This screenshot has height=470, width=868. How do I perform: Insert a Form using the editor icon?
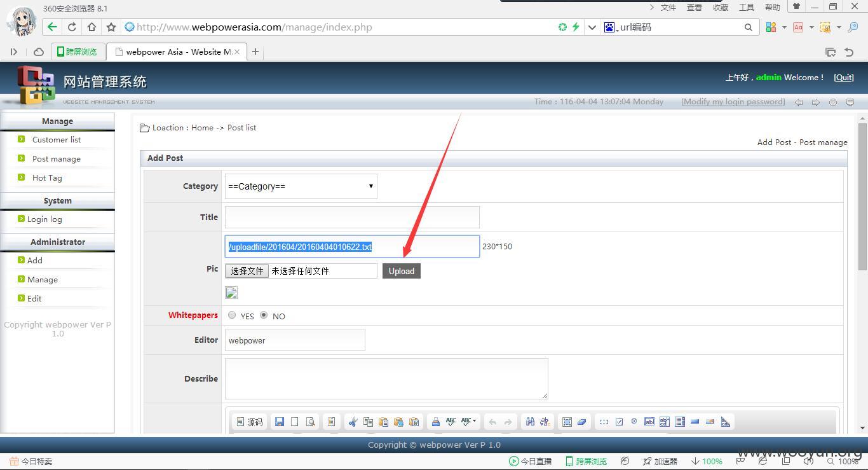tap(604, 422)
